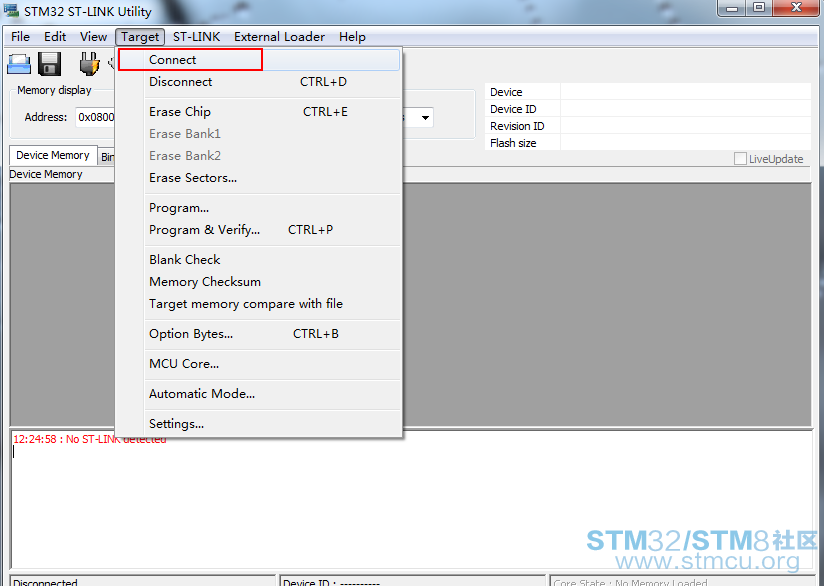Click the Address input field
The width and height of the screenshot is (824, 586).
[x=95, y=117]
